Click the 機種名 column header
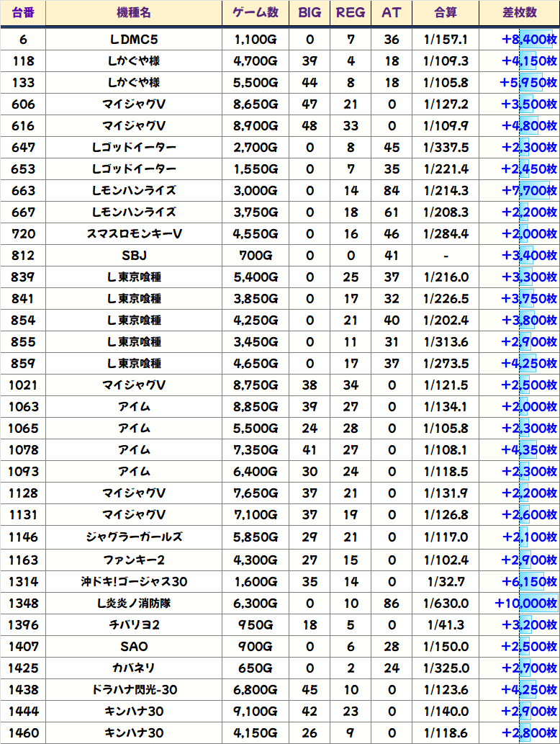This screenshot has height=744, width=560. coord(134,13)
